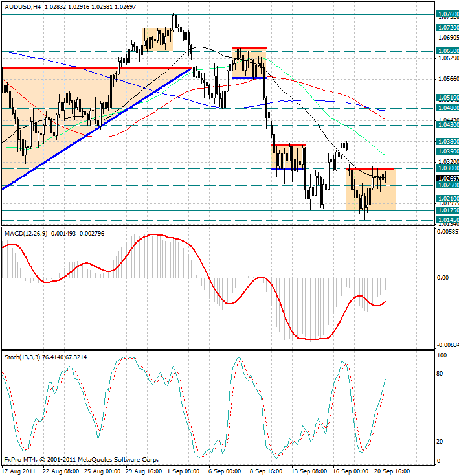Select the red MACD signal line
The height and width of the screenshot is (476, 459).
(x=194, y=286)
